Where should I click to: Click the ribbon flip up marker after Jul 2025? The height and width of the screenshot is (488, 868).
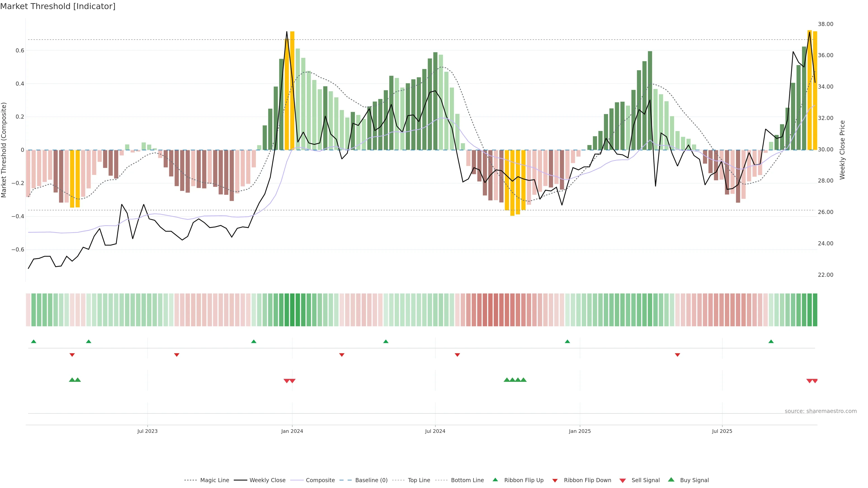coord(771,342)
